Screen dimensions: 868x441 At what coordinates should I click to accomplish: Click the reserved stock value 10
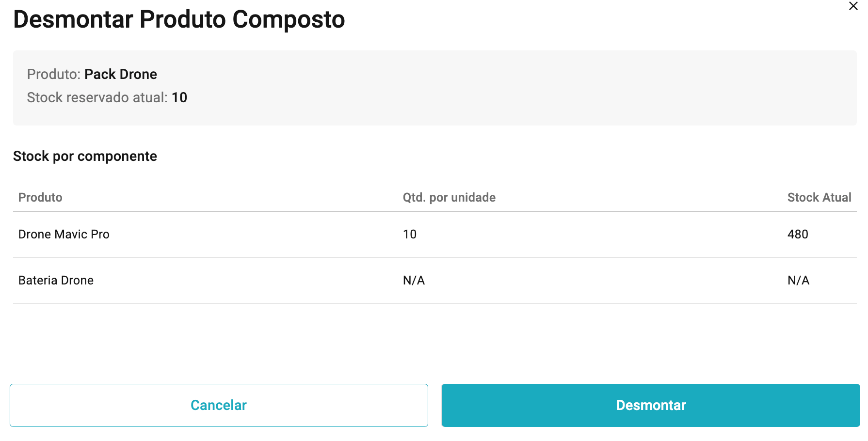[179, 97]
